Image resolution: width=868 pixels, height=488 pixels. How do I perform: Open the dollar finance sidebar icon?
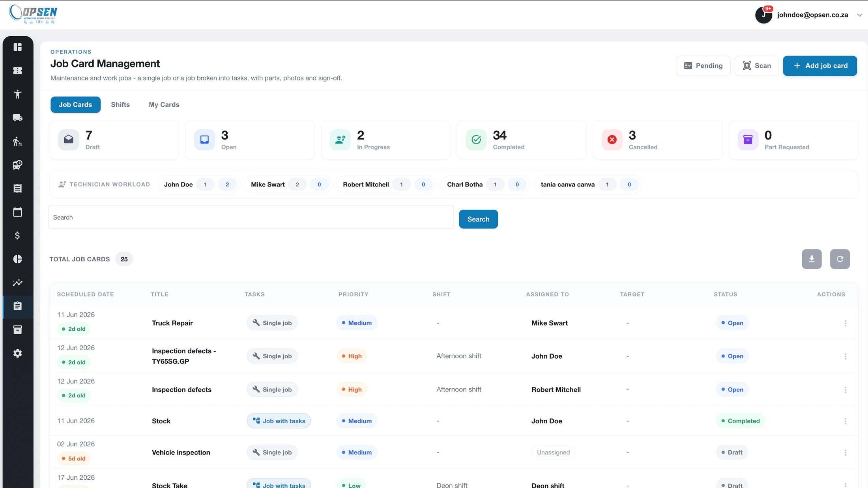pyautogui.click(x=17, y=236)
